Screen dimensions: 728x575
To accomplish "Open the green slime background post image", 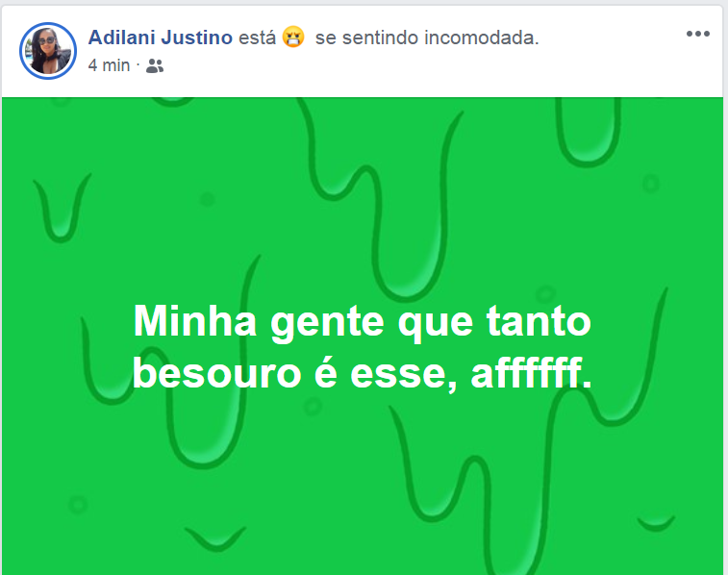I will (363, 336).
